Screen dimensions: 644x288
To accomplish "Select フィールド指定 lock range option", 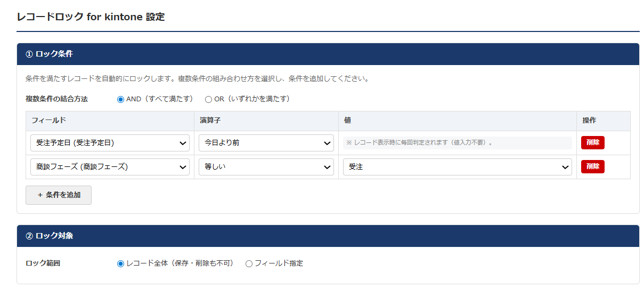I will 249,263.
